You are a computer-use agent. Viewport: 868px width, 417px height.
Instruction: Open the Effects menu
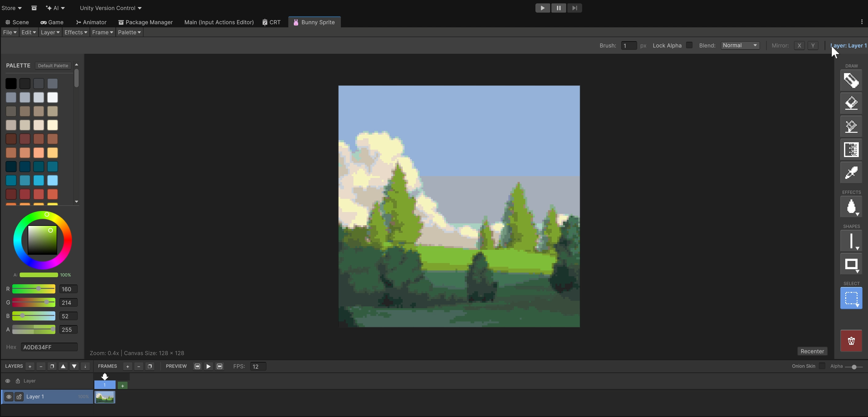pos(76,32)
